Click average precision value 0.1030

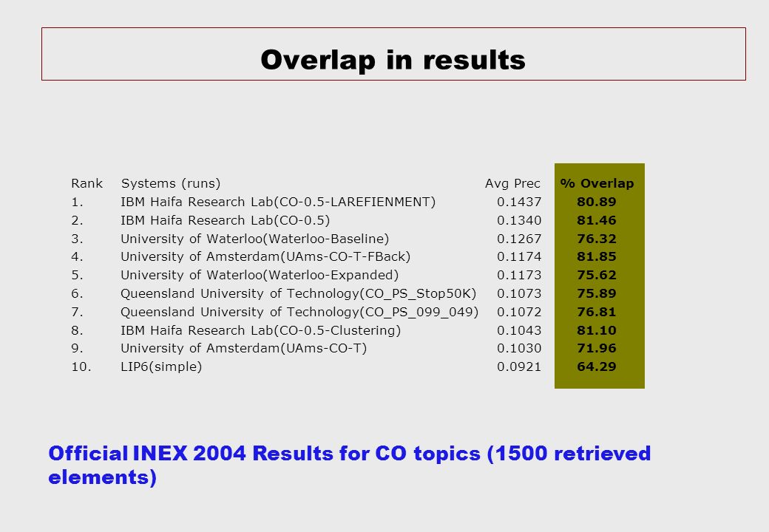coord(519,348)
